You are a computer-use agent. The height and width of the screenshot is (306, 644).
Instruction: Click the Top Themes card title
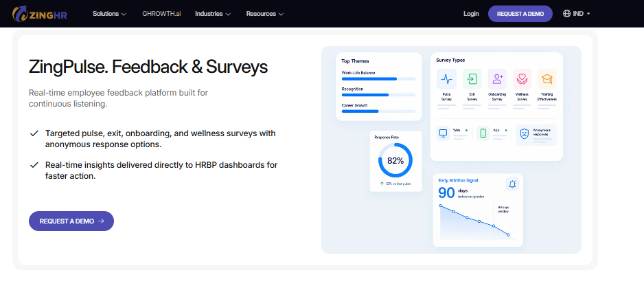tap(355, 61)
